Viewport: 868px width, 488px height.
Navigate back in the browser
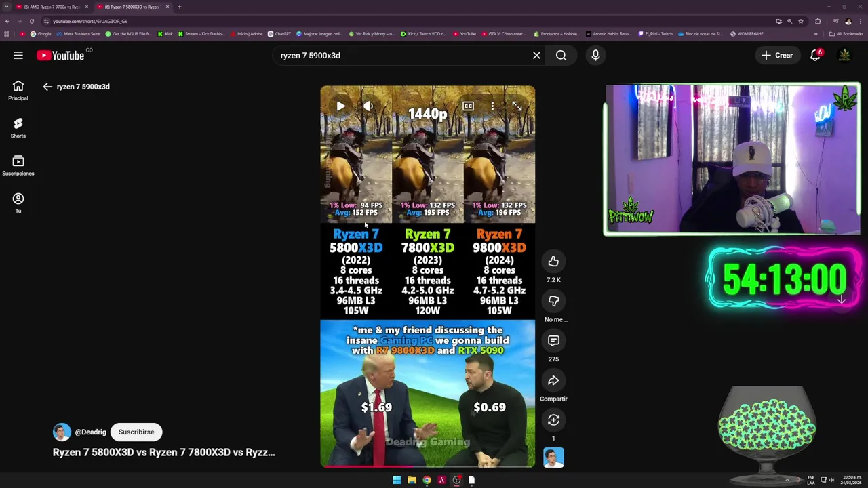click(7, 21)
